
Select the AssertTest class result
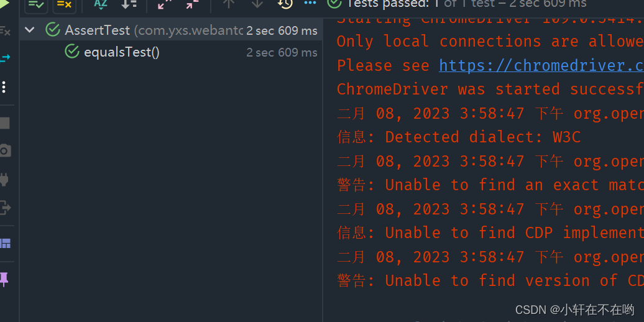point(170,30)
